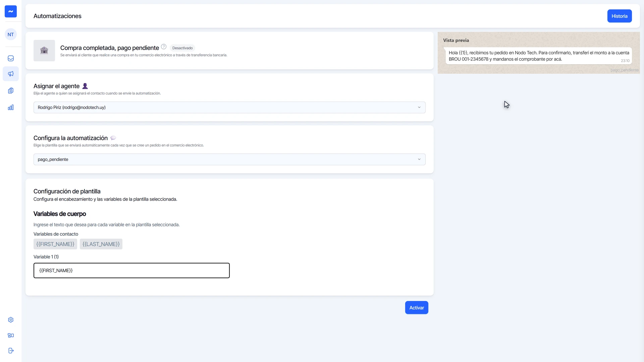644x362 pixels.
Task: Focus the Variable 1 input field
Action: [131, 270]
